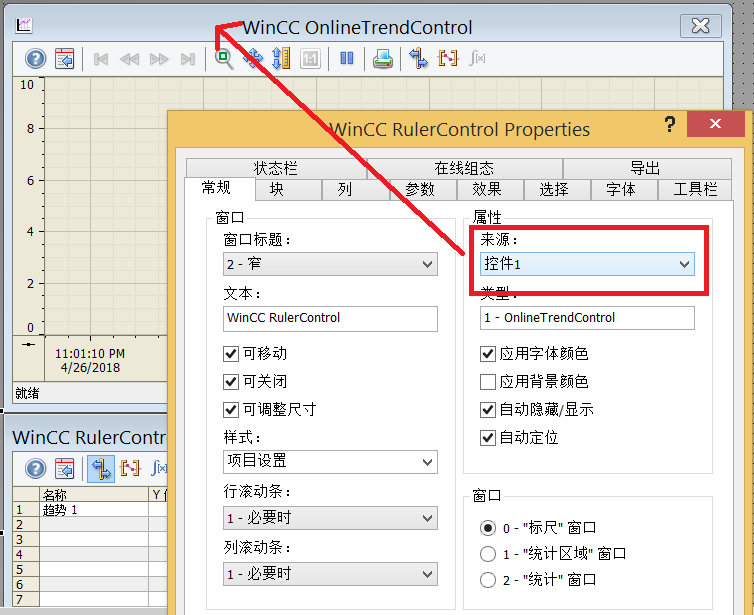Image resolution: width=754 pixels, height=615 pixels.
Task: Click the question mark help button in the Properties dialog
Action: coord(669,125)
